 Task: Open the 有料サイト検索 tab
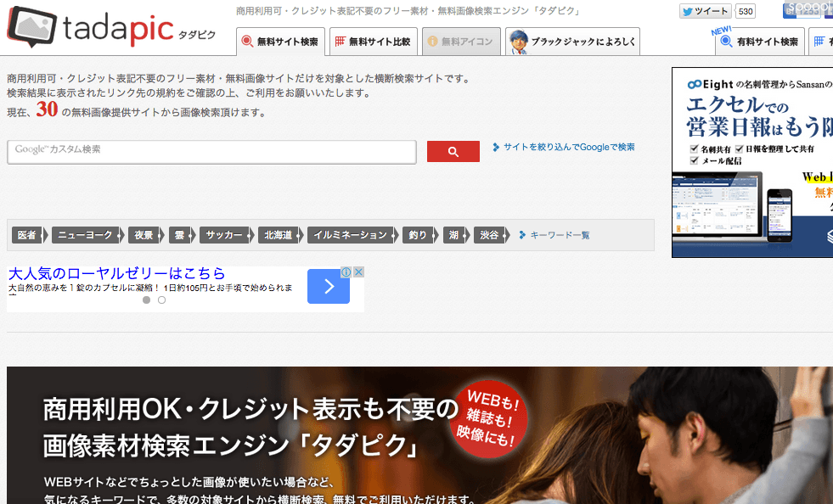760,42
